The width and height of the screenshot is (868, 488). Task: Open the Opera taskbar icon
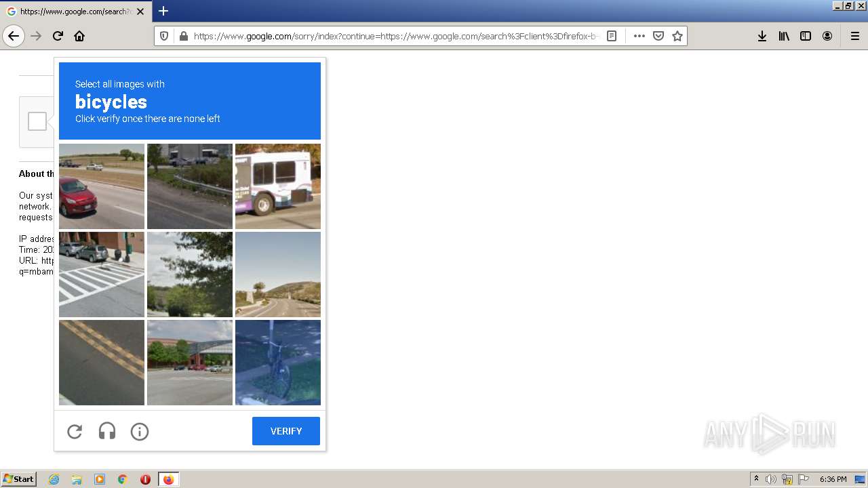[145, 479]
